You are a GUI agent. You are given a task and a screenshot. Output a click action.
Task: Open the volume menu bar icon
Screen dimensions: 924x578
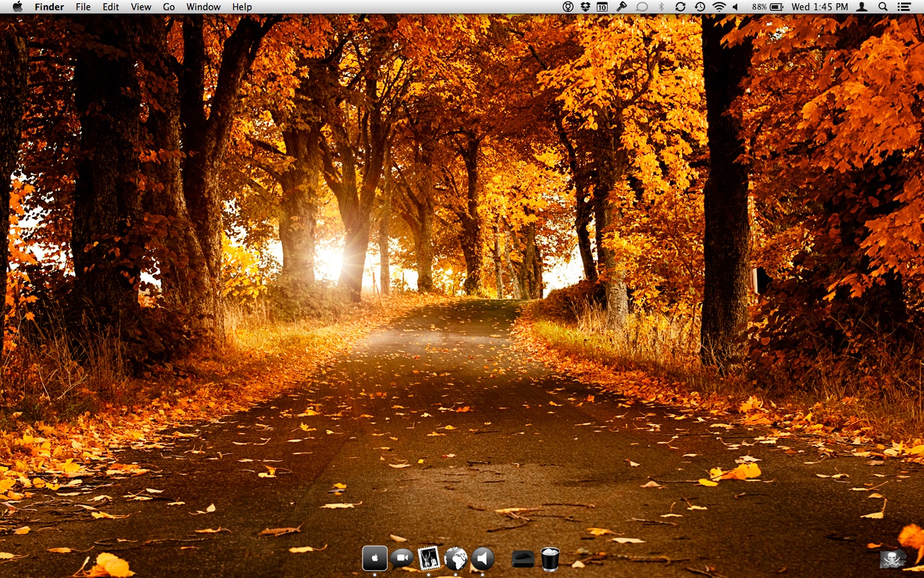(x=736, y=7)
